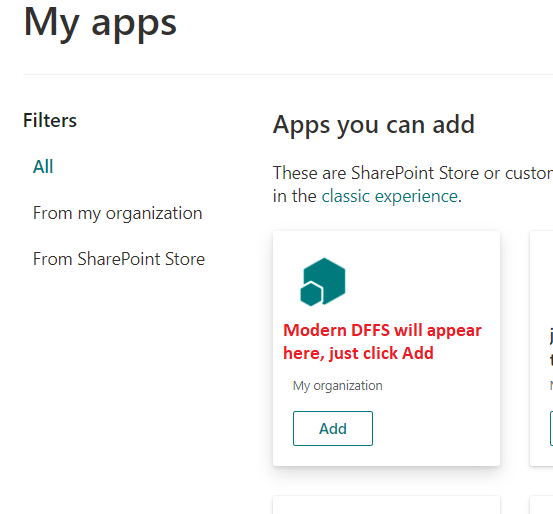553x514 pixels.
Task: Open the classic experience link
Action: pyautogui.click(x=389, y=196)
